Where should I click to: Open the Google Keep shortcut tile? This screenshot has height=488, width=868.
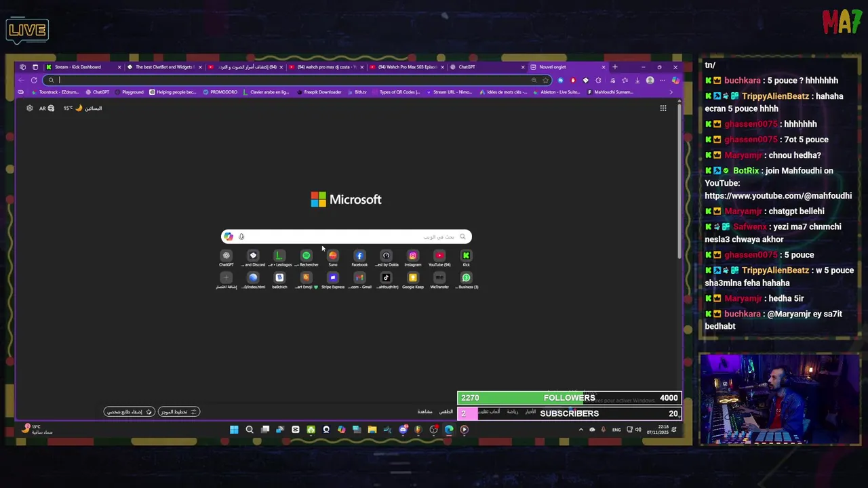point(412,279)
